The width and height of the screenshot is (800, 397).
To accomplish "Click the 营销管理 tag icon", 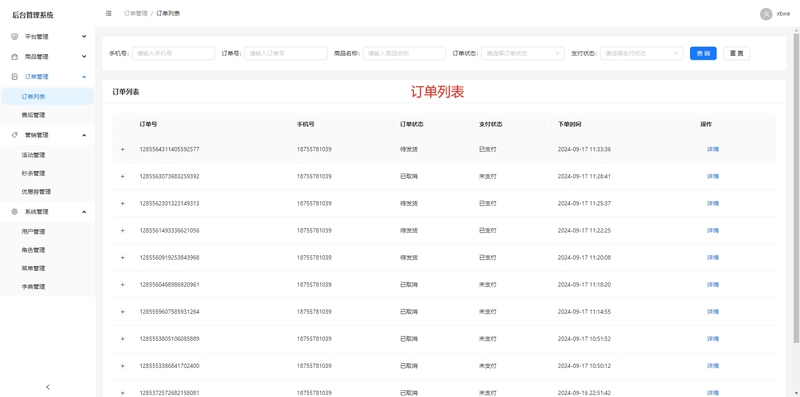I will pos(14,135).
